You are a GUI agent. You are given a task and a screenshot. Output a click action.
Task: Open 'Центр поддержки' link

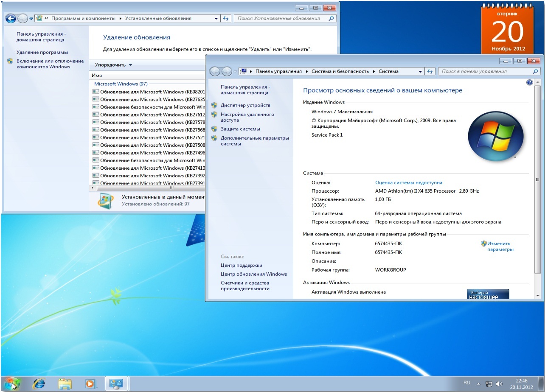coord(242,265)
